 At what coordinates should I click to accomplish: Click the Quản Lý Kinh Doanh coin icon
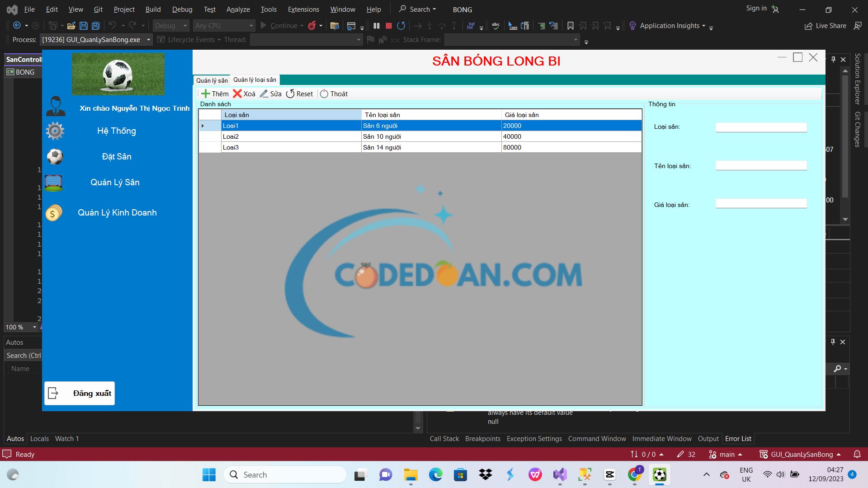[54, 213]
